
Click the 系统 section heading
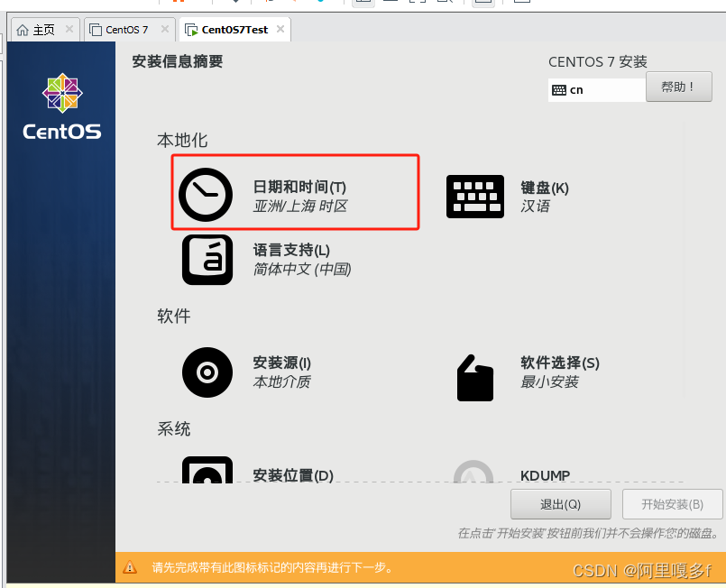174,428
